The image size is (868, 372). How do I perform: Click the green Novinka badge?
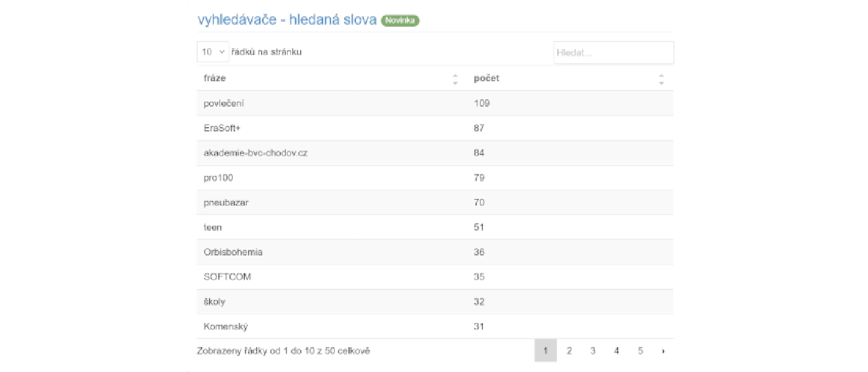tap(401, 20)
